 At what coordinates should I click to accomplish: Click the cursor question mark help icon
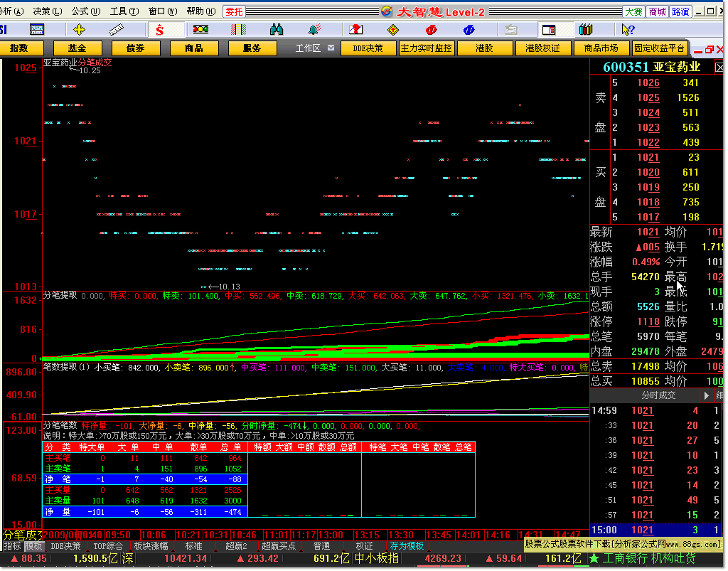point(628,30)
